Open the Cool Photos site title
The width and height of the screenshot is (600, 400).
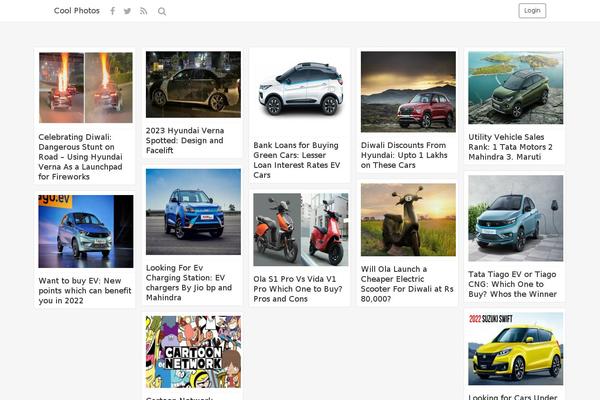[x=77, y=11]
